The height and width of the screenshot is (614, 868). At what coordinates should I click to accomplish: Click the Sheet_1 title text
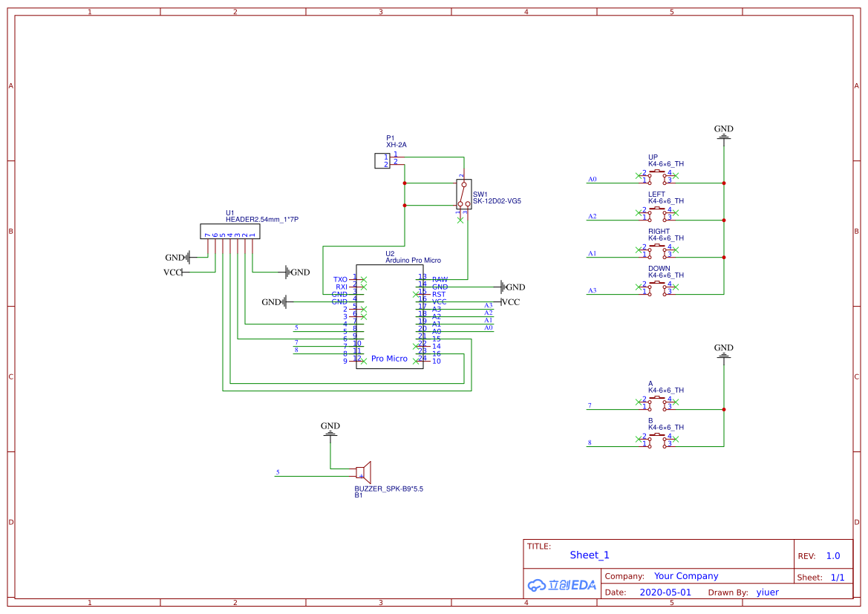pyautogui.click(x=590, y=555)
